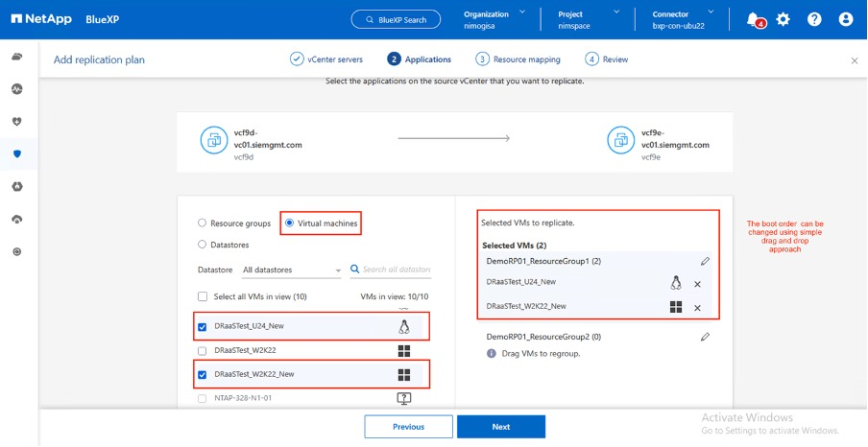Click the help question mark icon

(x=814, y=19)
